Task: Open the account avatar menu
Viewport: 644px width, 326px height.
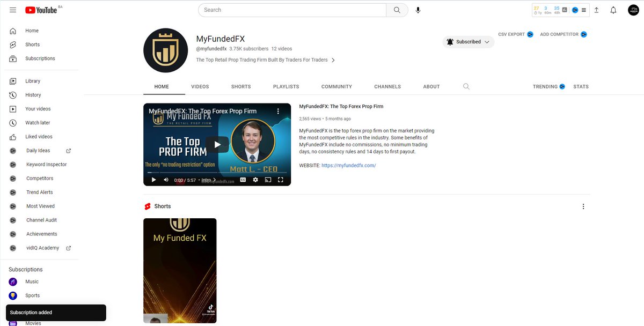Action: coord(634,10)
